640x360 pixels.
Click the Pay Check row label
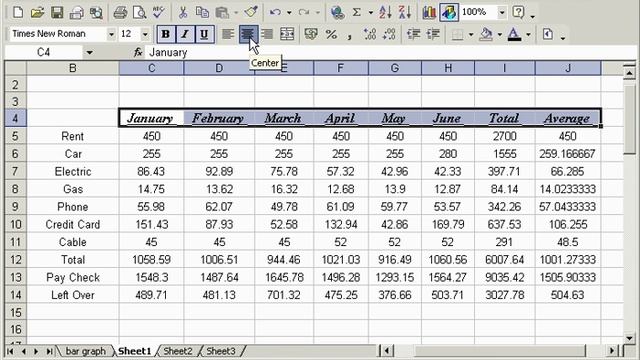pos(73,278)
